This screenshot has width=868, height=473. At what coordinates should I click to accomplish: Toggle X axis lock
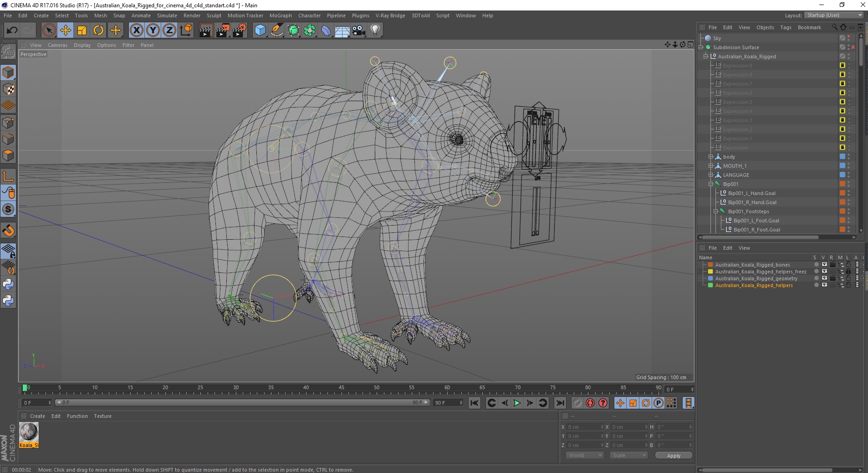point(136,31)
